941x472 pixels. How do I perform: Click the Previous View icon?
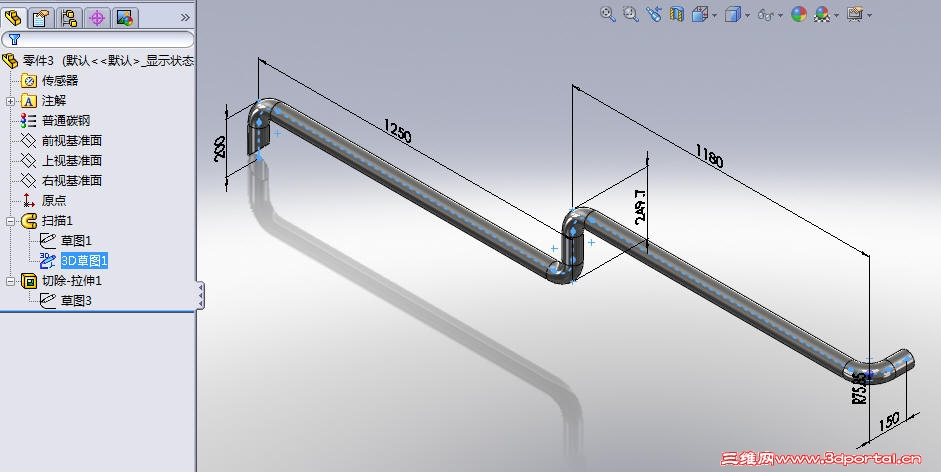click(654, 14)
